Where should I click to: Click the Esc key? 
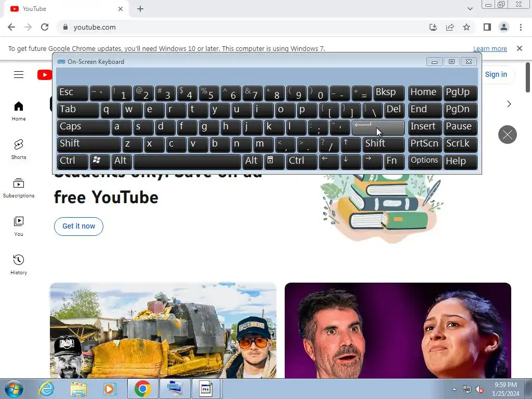pyautogui.click(x=73, y=93)
